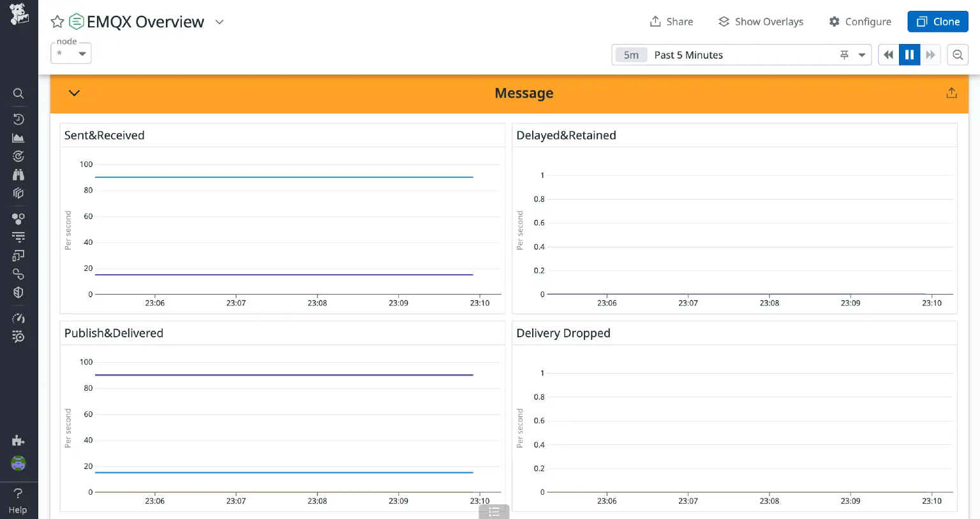Export the Message group via its share icon
Viewport: 980px width, 519px height.
click(951, 92)
